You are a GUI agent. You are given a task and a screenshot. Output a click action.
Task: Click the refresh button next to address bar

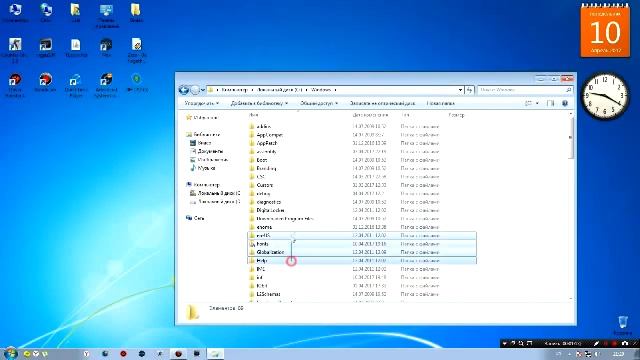coord(469,90)
